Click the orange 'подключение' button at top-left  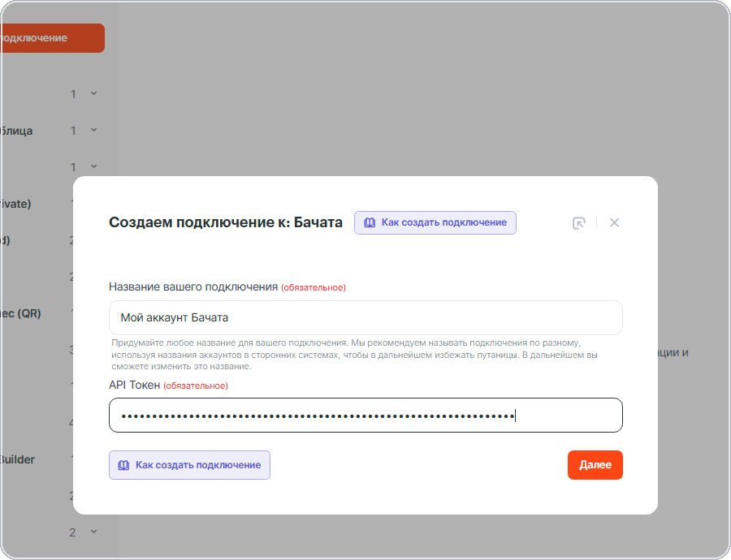tap(51, 38)
